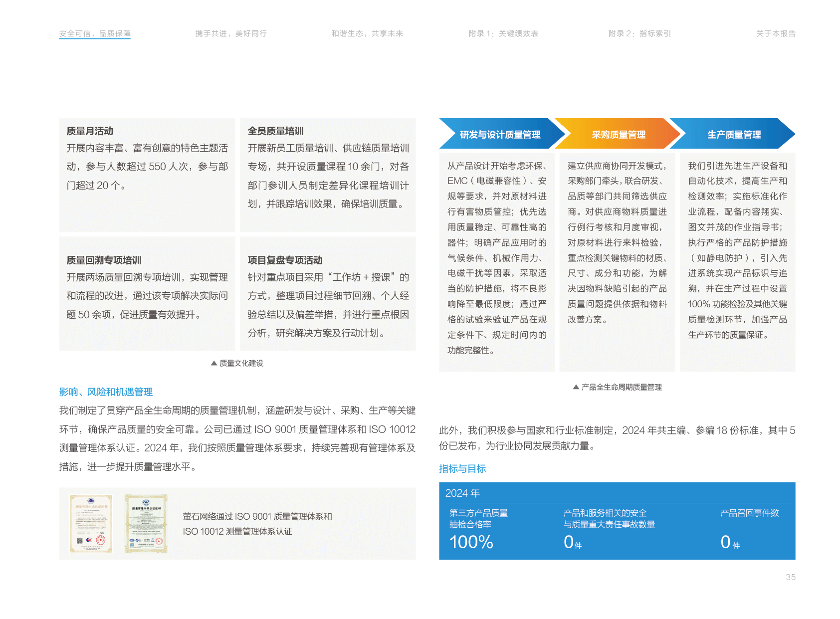Select 附录 2：指标索引 in navigation
This screenshot has height=619, width=840.
tap(639, 33)
